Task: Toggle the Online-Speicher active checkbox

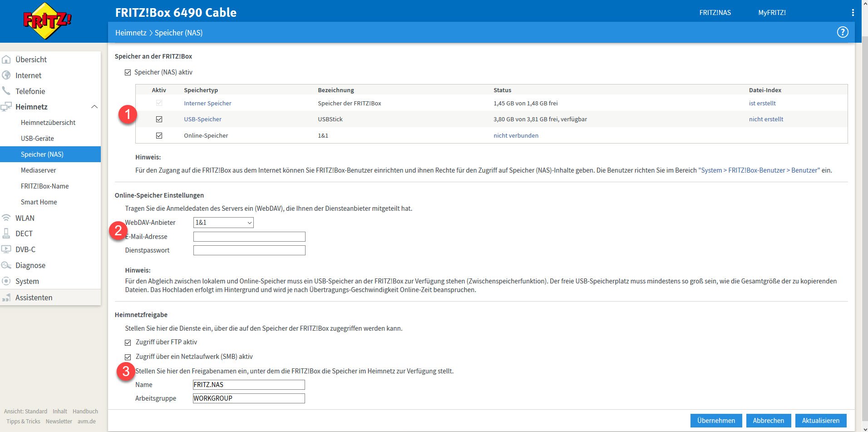Action: click(x=159, y=135)
